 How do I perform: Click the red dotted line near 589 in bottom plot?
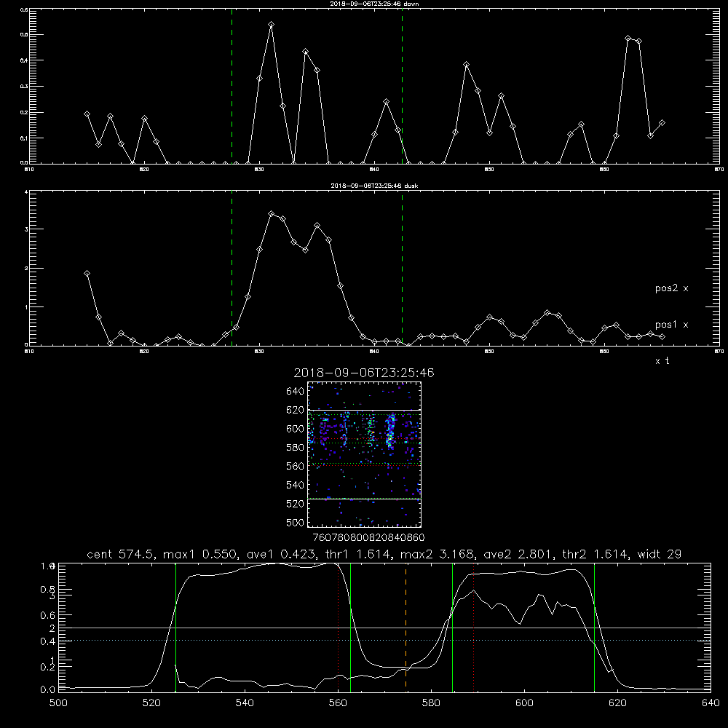click(x=474, y=627)
